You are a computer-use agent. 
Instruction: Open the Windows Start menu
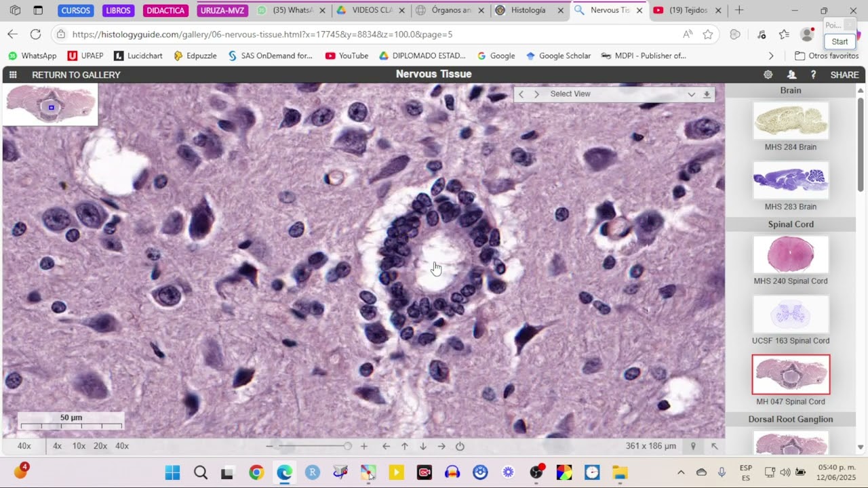click(172, 472)
